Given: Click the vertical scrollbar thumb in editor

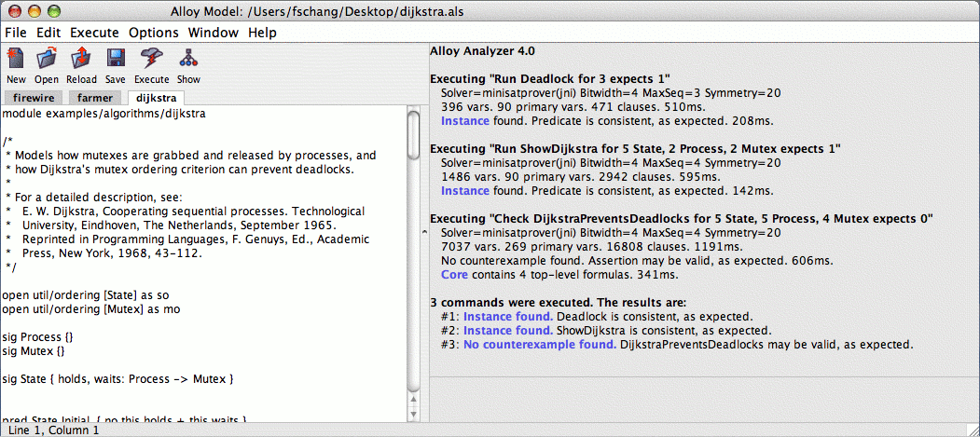Looking at the screenshot, I should tap(412, 135).
